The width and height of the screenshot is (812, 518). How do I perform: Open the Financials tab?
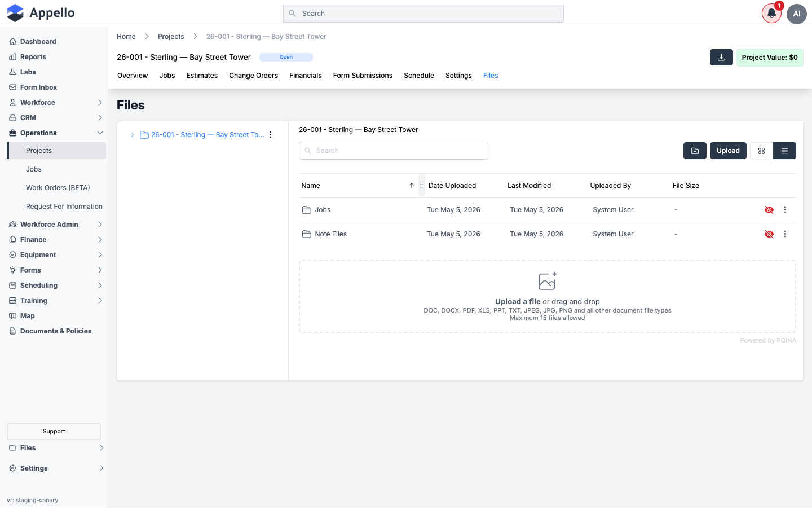(306, 76)
